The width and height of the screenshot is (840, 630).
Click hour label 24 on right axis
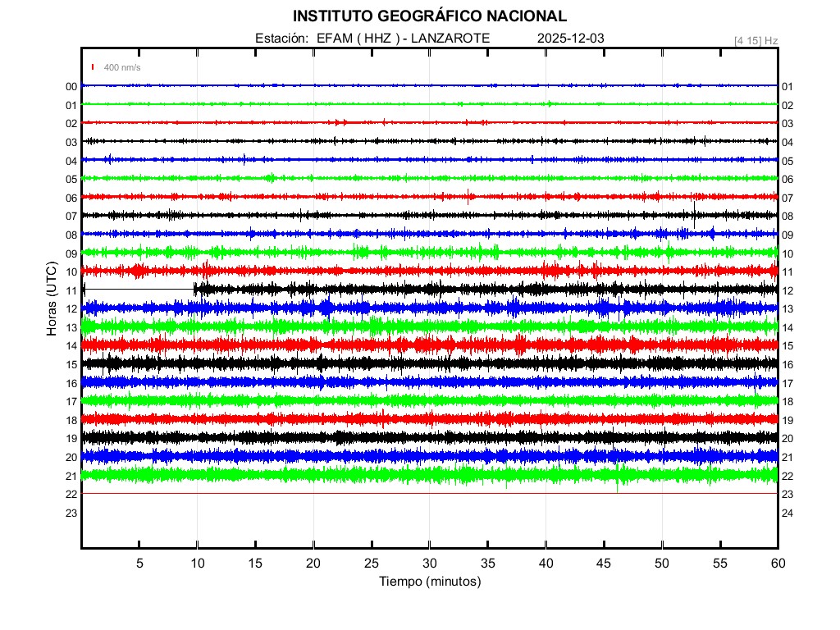(x=787, y=513)
